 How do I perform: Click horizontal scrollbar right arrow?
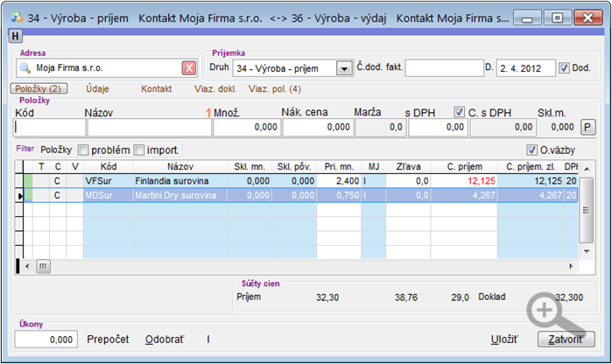click(572, 267)
